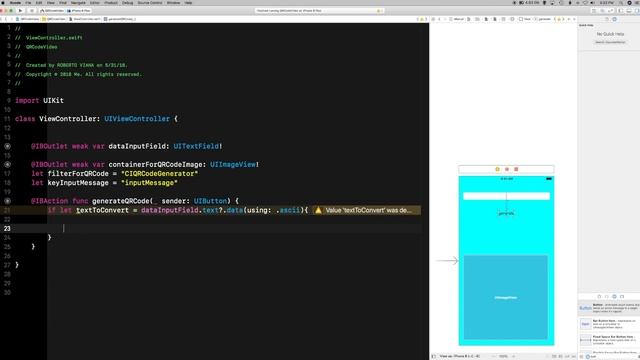
Task: Open the QRCodeVideo scheme selector
Action: click(53, 11)
